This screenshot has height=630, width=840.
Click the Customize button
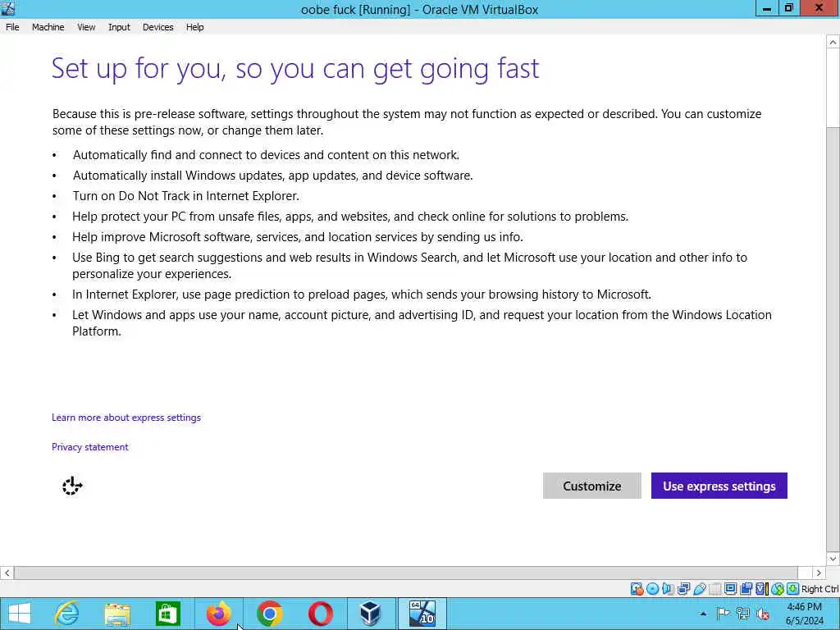[592, 486]
